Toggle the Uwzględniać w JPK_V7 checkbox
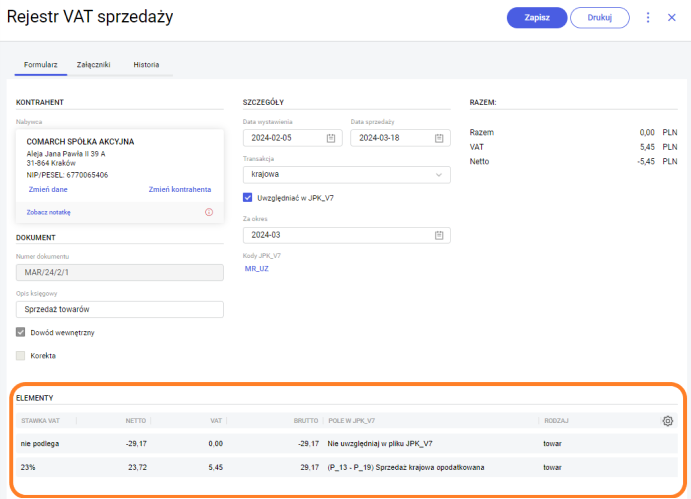This screenshot has width=691, height=499. (x=248, y=197)
